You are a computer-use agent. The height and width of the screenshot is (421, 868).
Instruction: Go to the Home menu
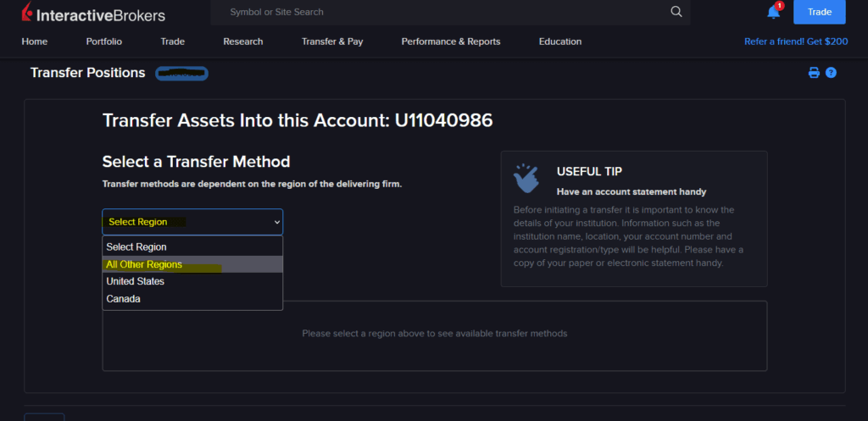[35, 42]
